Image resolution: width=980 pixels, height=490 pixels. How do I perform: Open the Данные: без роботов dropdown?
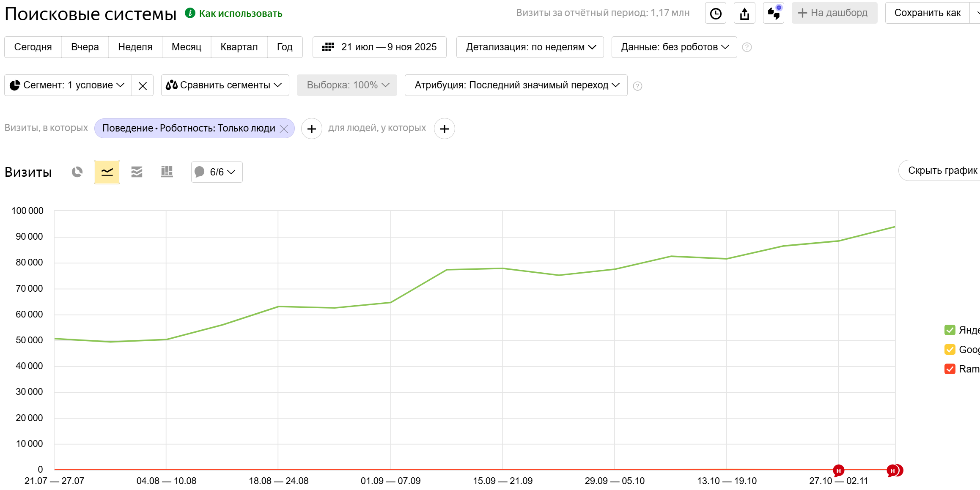click(674, 47)
